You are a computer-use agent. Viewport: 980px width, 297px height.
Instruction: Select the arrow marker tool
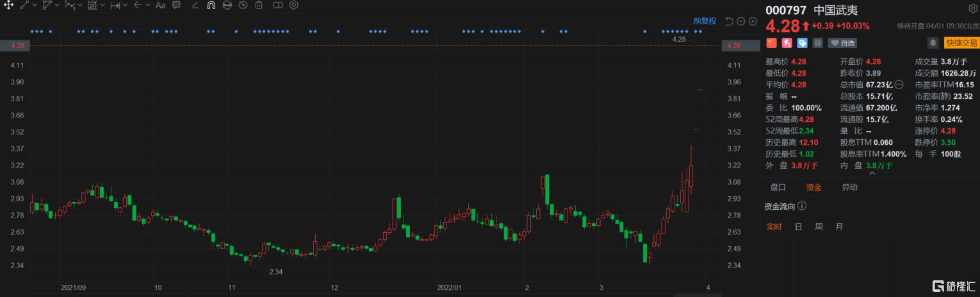tap(138, 5)
